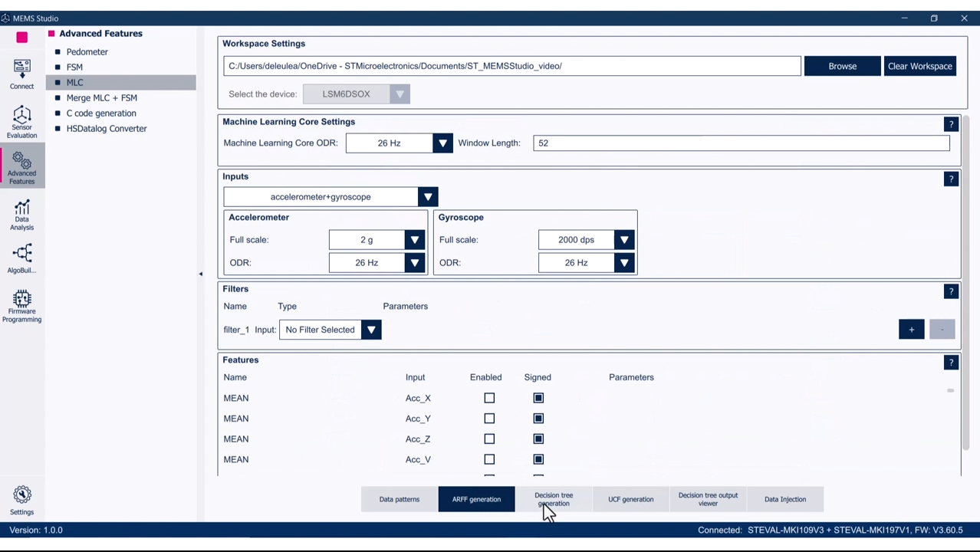
Task: Open Firmware Programming
Action: [x=21, y=305]
